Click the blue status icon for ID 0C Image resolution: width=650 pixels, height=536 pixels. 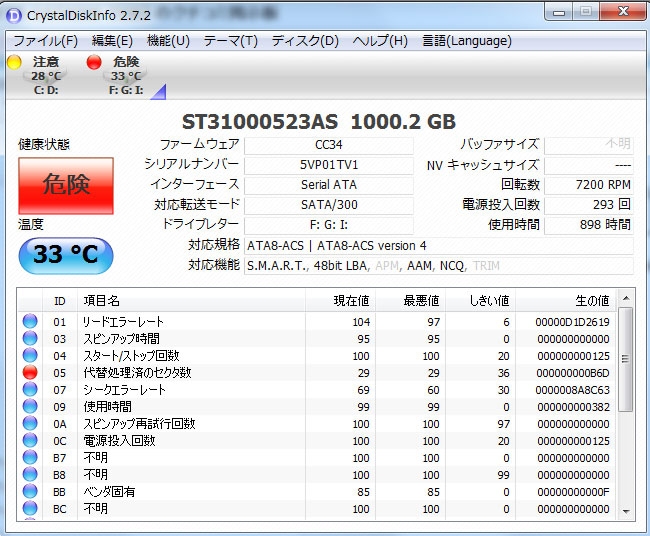30,440
